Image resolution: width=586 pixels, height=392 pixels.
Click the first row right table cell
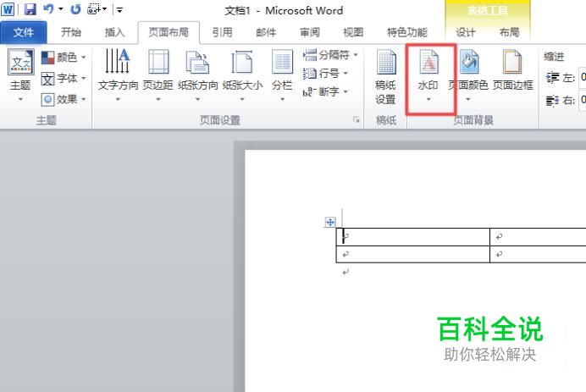point(539,237)
